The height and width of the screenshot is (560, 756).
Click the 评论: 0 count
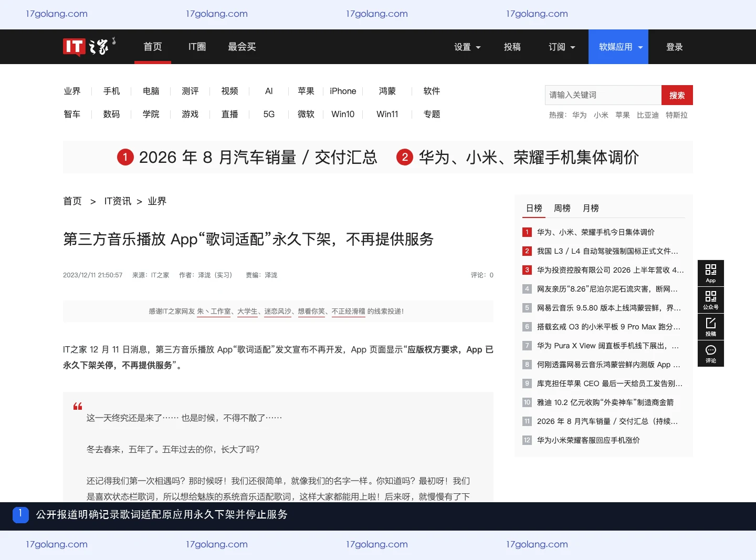482,275
